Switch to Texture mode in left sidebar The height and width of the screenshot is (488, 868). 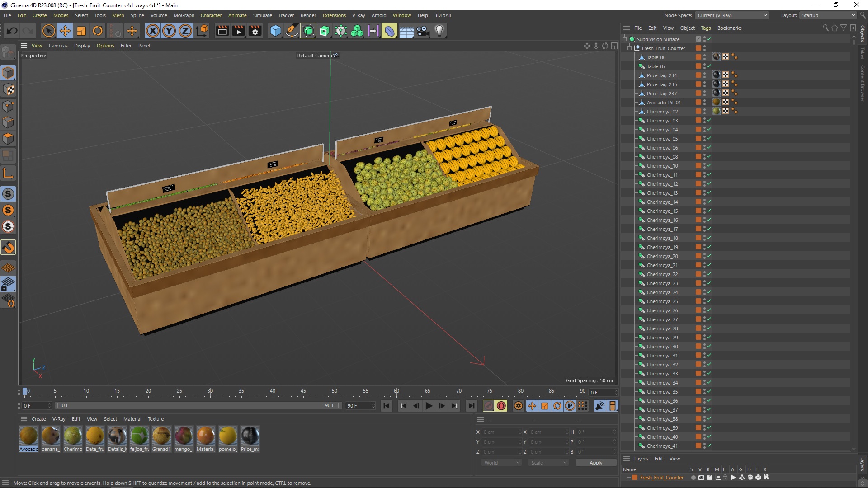(8, 89)
